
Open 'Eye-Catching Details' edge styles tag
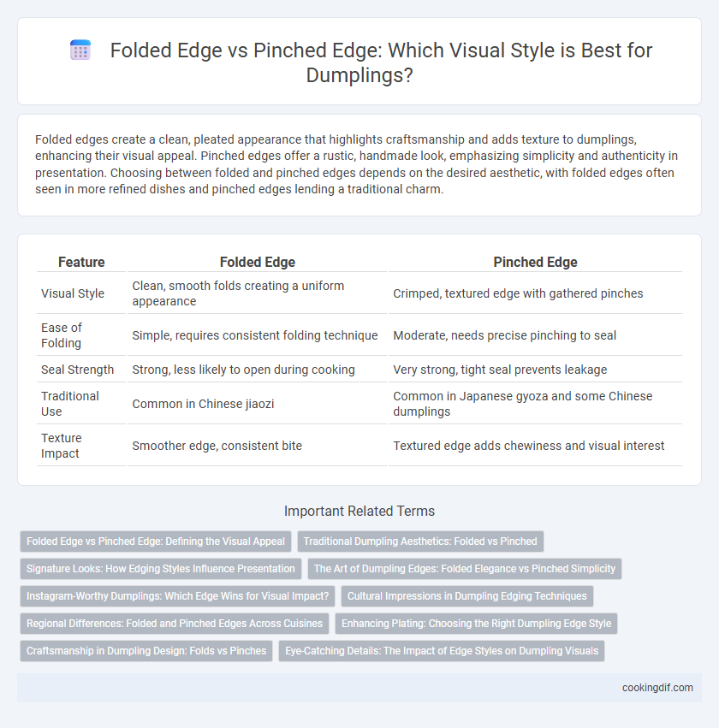(x=442, y=651)
